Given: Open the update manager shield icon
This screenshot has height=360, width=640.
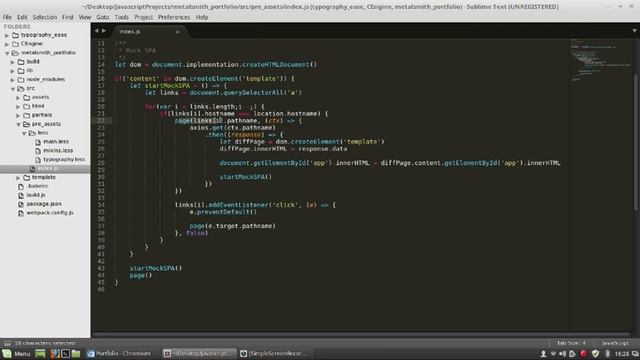Looking at the screenshot, I should pos(596,354).
